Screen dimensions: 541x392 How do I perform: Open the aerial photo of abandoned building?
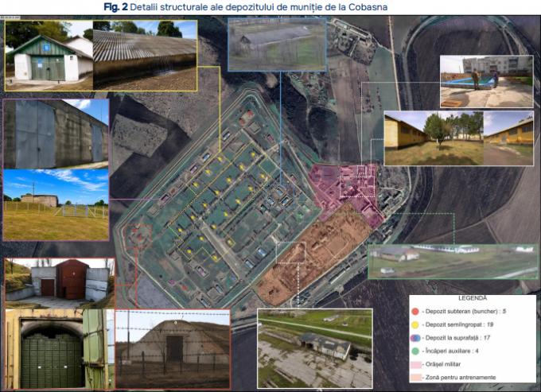(315, 348)
